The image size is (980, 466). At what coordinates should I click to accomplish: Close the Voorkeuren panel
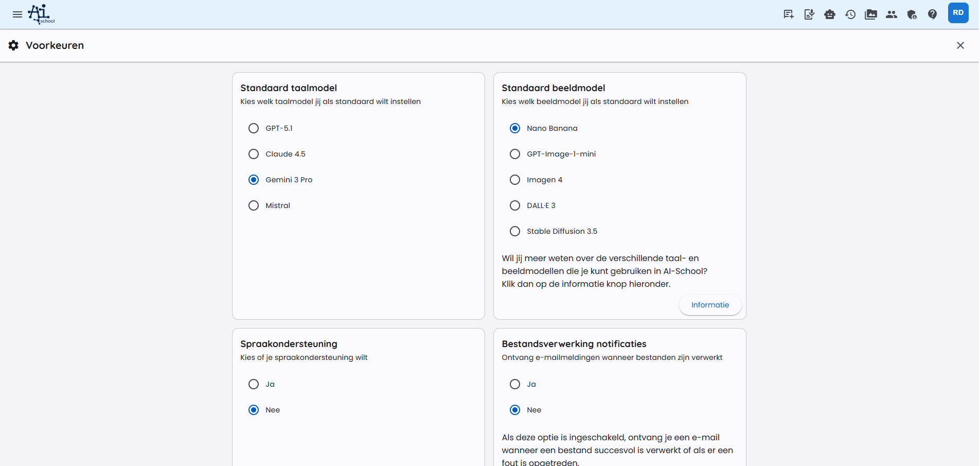coord(961,45)
